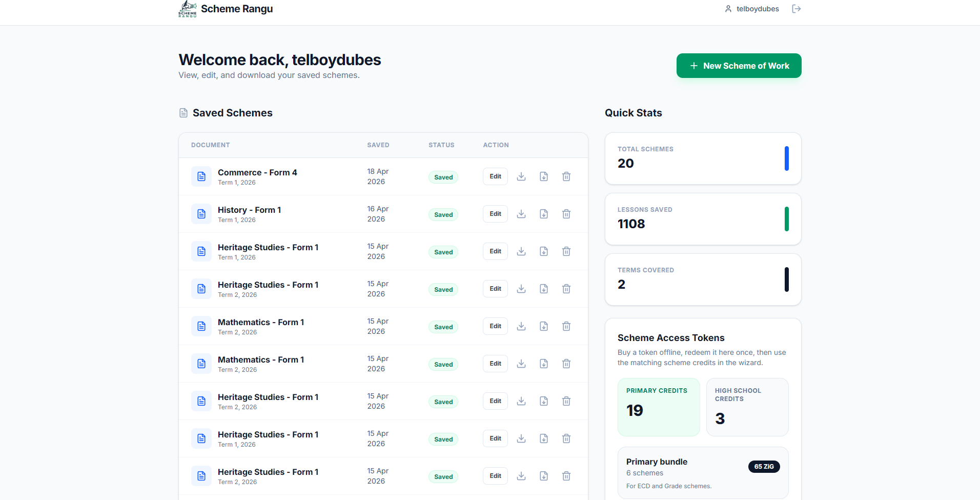
Task: Click the Welcome back, telboydubes heading
Action: [x=280, y=60]
